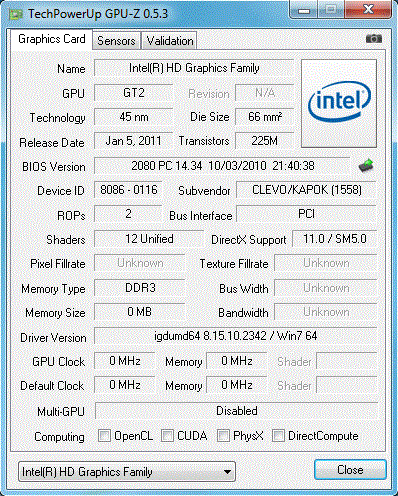Click the Technology field showing 45 nm
The height and width of the screenshot is (496, 398).
click(x=133, y=117)
